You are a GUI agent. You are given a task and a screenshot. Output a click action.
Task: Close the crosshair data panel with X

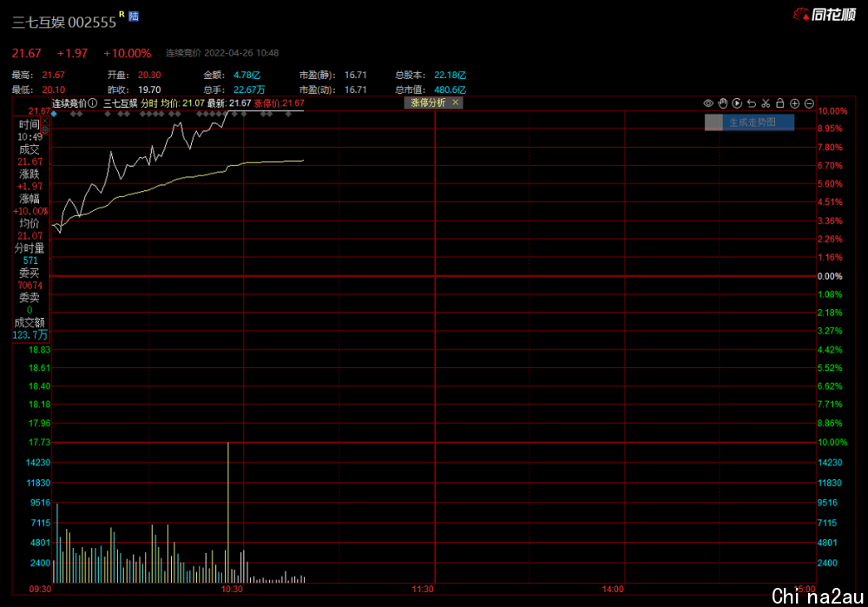pos(45,120)
